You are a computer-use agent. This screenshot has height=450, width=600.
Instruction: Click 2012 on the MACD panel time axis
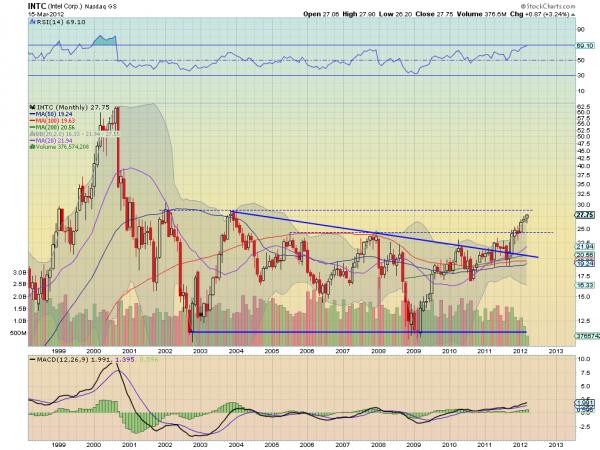click(x=520, y=445)
